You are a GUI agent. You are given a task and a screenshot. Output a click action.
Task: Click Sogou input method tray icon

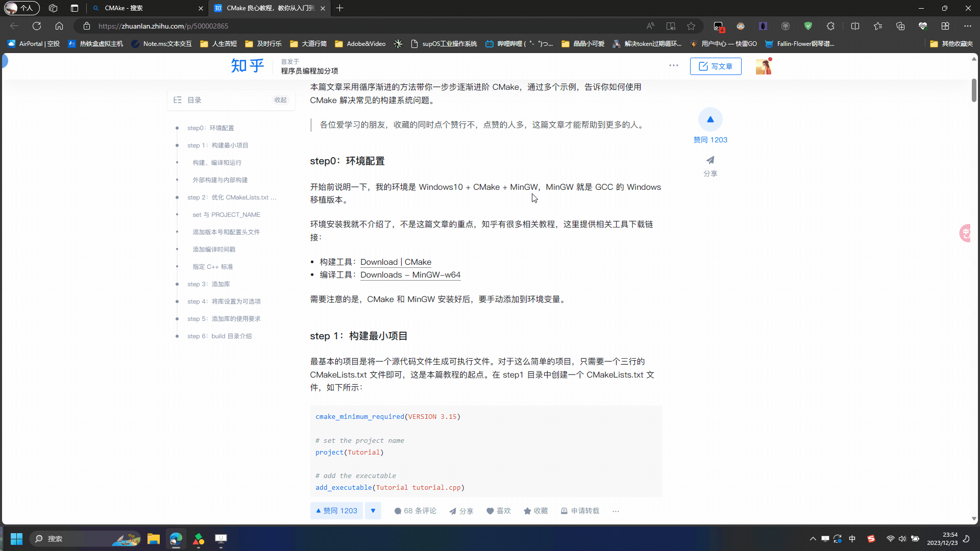[871, 539]
